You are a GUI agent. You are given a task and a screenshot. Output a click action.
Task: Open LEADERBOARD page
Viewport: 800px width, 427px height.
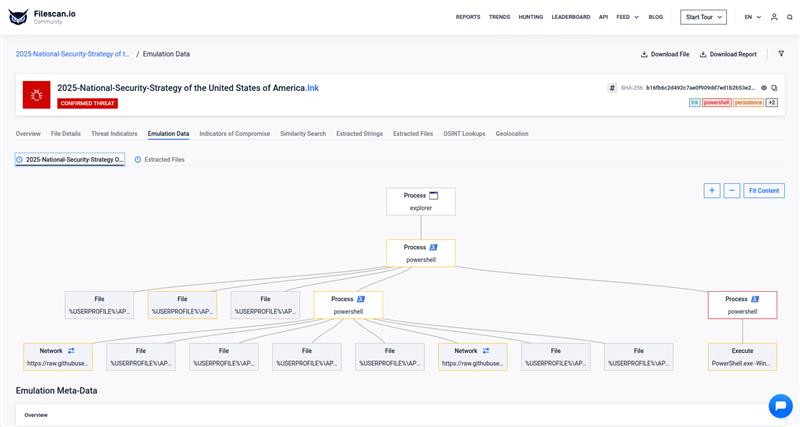(x=571, y=17)
